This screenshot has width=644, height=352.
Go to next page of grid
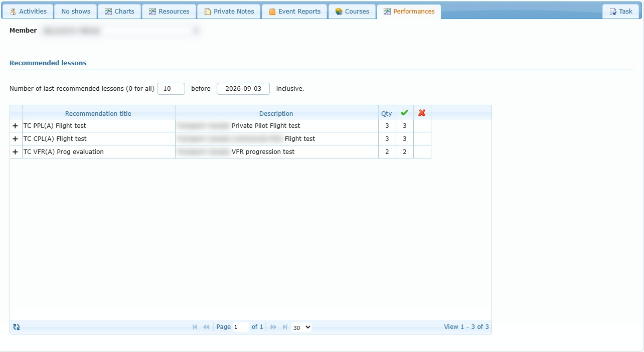pyautogui.click(x=273, y=327)
